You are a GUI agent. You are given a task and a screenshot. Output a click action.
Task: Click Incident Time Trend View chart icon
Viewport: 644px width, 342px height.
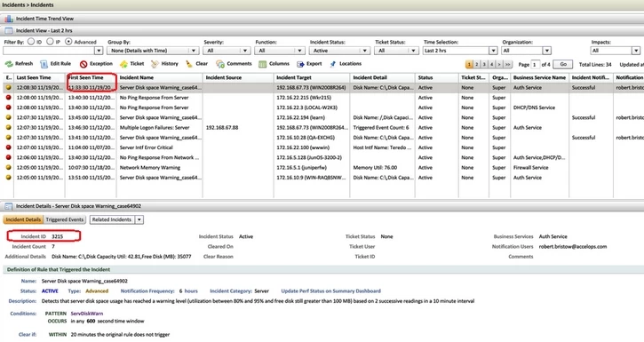pyautogui.click(x=9, y=19)
